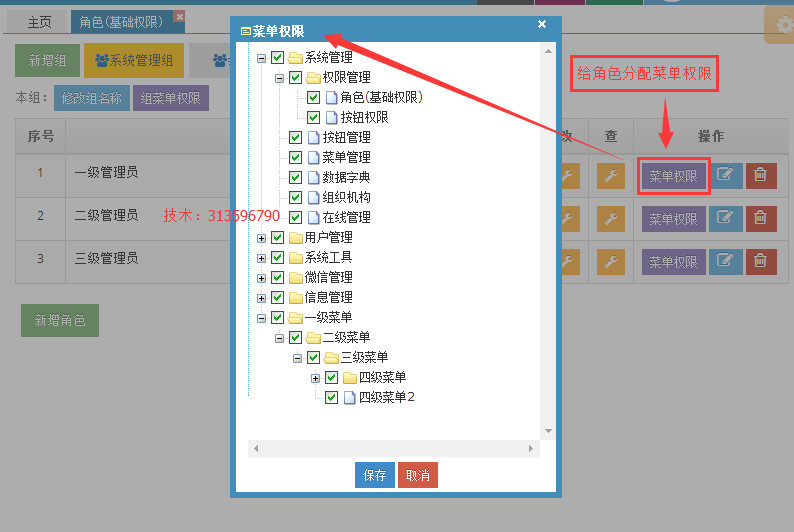Toggle 菜单管理 checkbox
This screenshot has height=532, width=794.
(296, 157)
